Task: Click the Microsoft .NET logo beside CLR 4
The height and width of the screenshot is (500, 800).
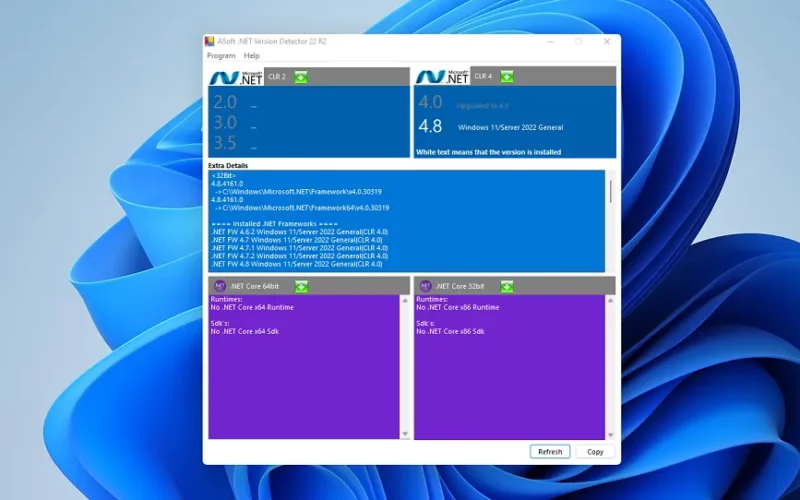Action: coord(442,77)
